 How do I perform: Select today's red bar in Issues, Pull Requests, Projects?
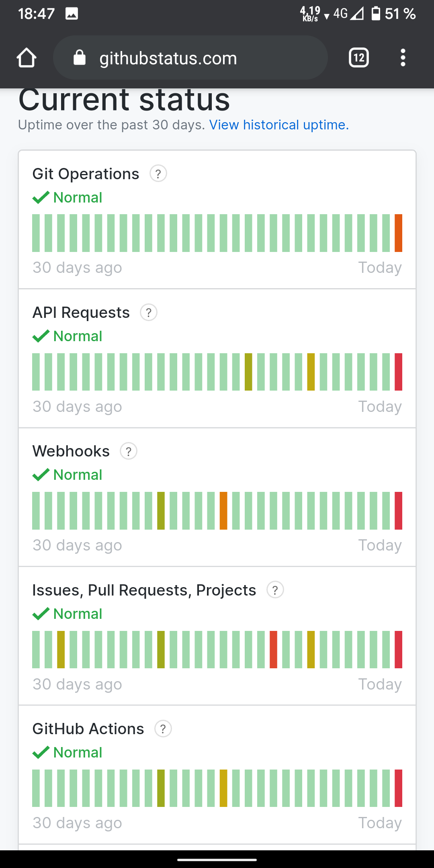click(398, 649)
